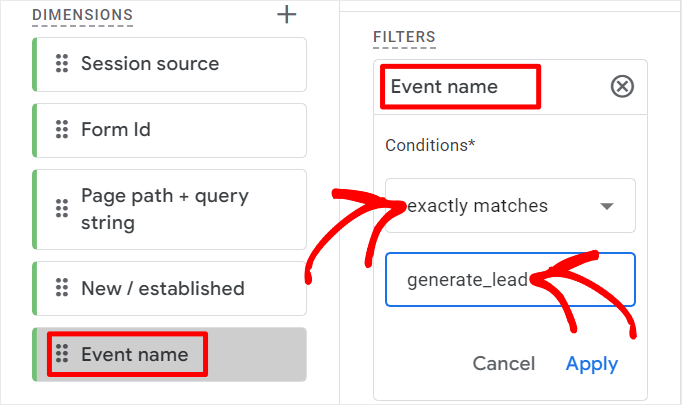Click drag handle icon on Form Id

tap(62, 130)
